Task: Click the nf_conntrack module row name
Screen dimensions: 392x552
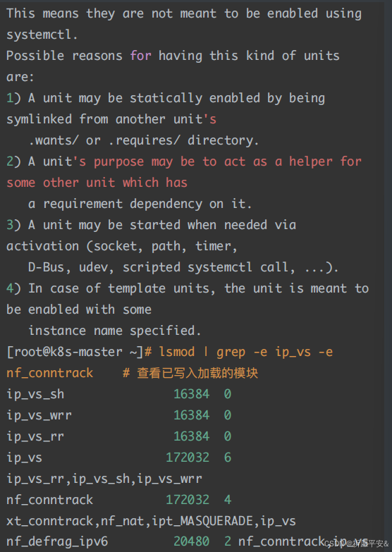Action: [49, 500]
